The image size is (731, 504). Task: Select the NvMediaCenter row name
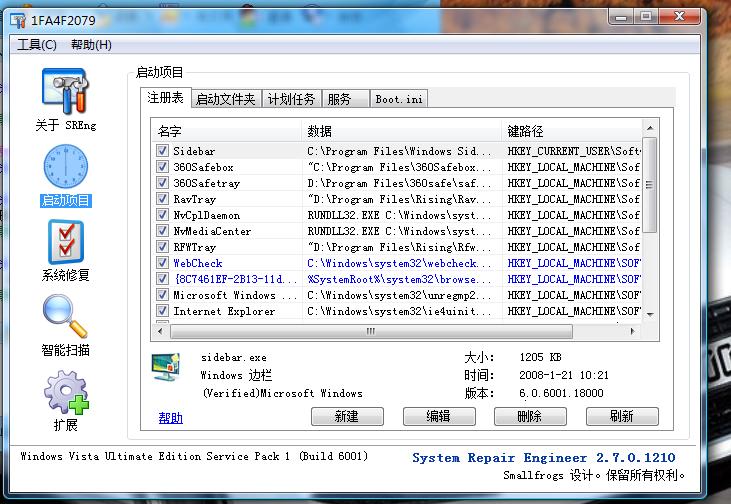pos(212,231)
